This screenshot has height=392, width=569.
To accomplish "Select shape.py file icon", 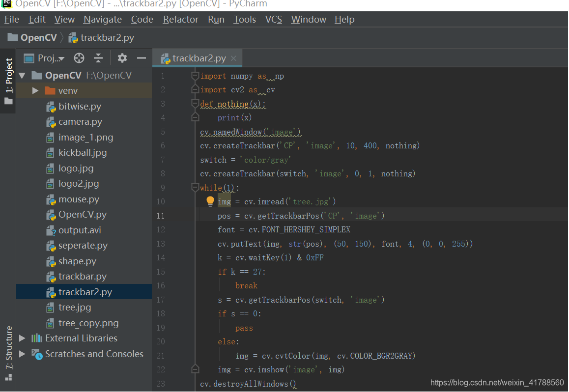I will point(51,261).
